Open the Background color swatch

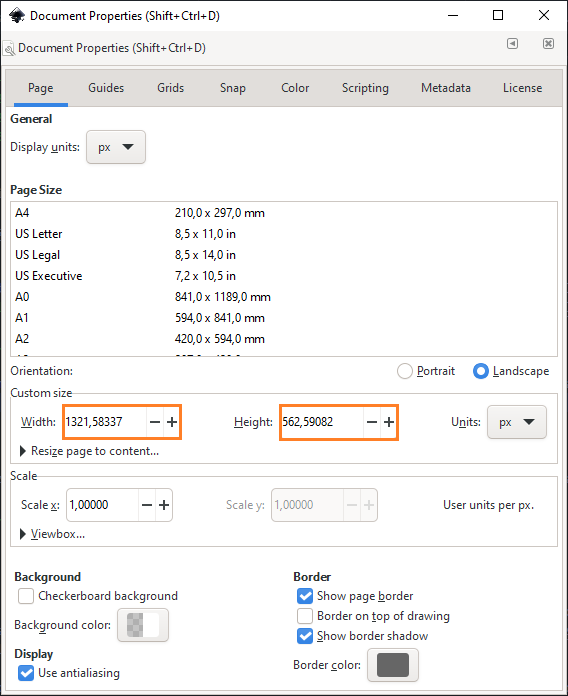click(143, 625)
